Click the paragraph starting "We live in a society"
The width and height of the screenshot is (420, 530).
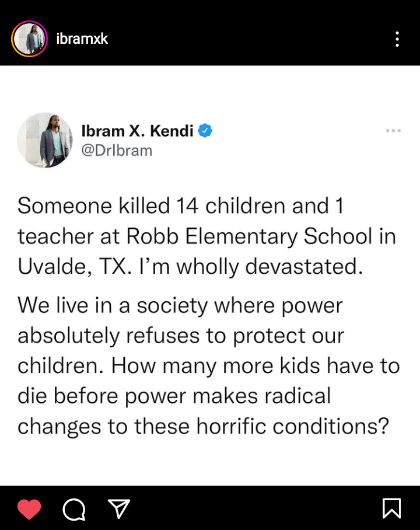(x=207, y=365)
